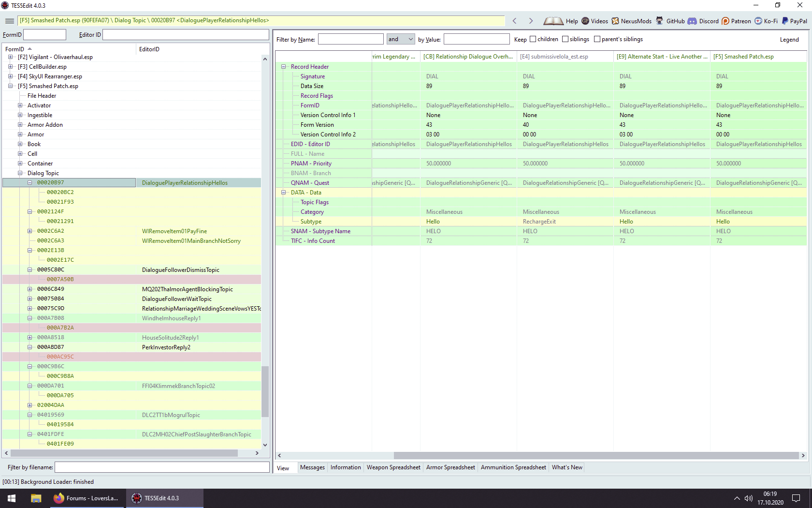Open the and/or filter dropdown

point(401,39)
